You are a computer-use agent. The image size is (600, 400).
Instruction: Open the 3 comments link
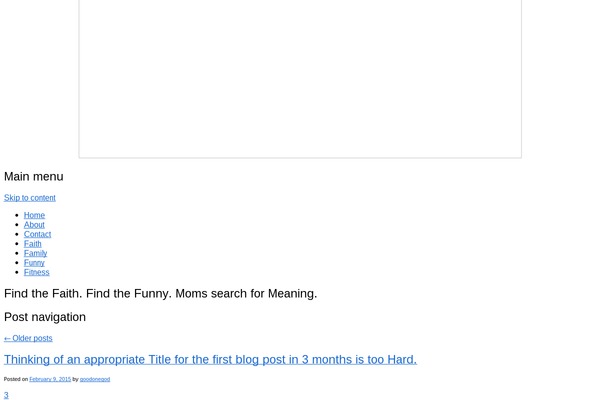click(6, 395)
